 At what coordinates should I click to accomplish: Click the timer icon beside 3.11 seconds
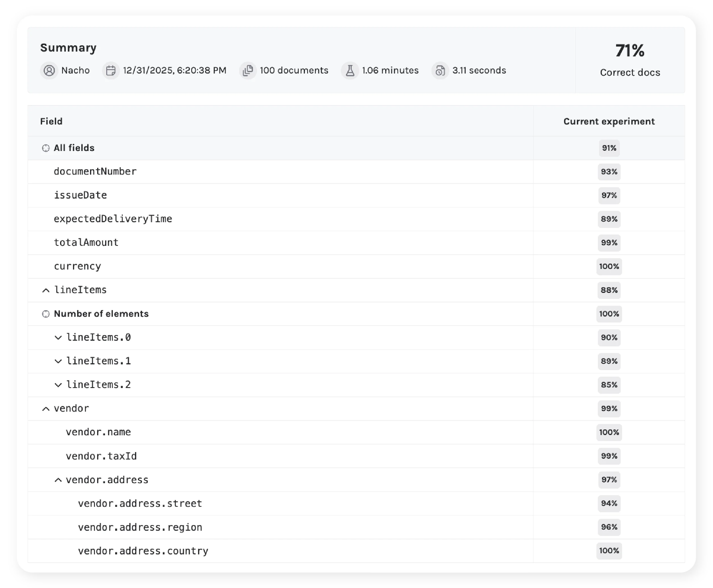tap(440, 70)
